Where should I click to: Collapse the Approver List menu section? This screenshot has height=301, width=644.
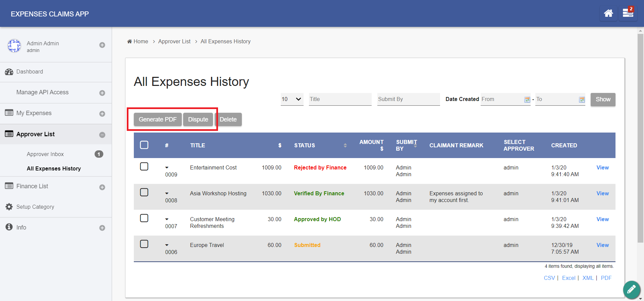coord(102,135)
